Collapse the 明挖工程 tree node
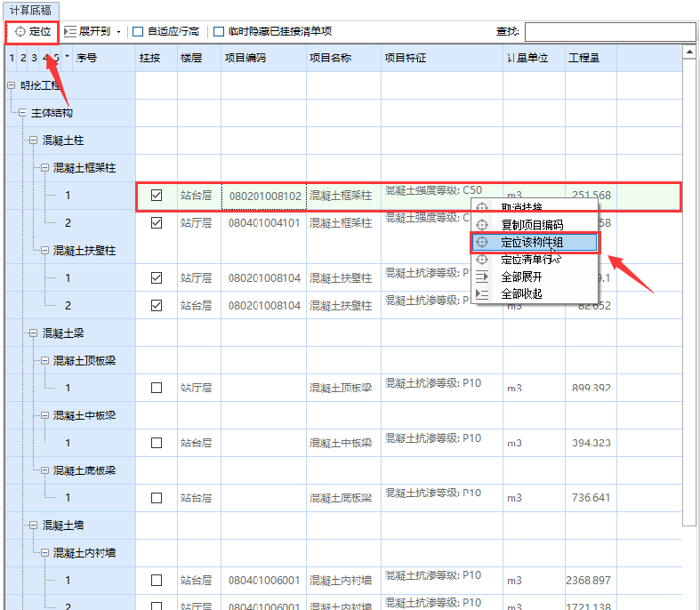 click(x=12, y=85)
